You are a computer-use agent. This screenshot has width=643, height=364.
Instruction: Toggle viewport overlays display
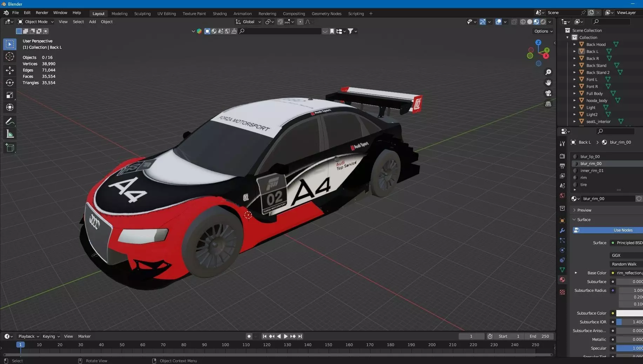coord(498,22)
